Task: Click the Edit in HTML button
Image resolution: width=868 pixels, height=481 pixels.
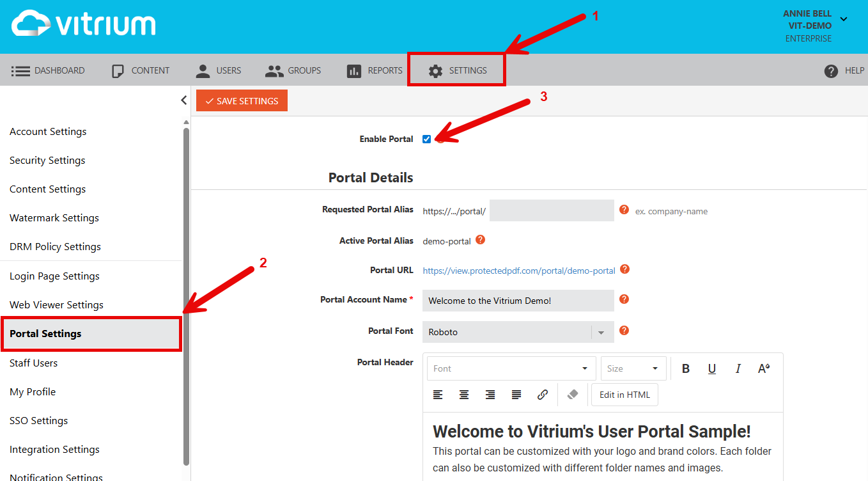Action: pyautogui.click(x=624, y=395)
